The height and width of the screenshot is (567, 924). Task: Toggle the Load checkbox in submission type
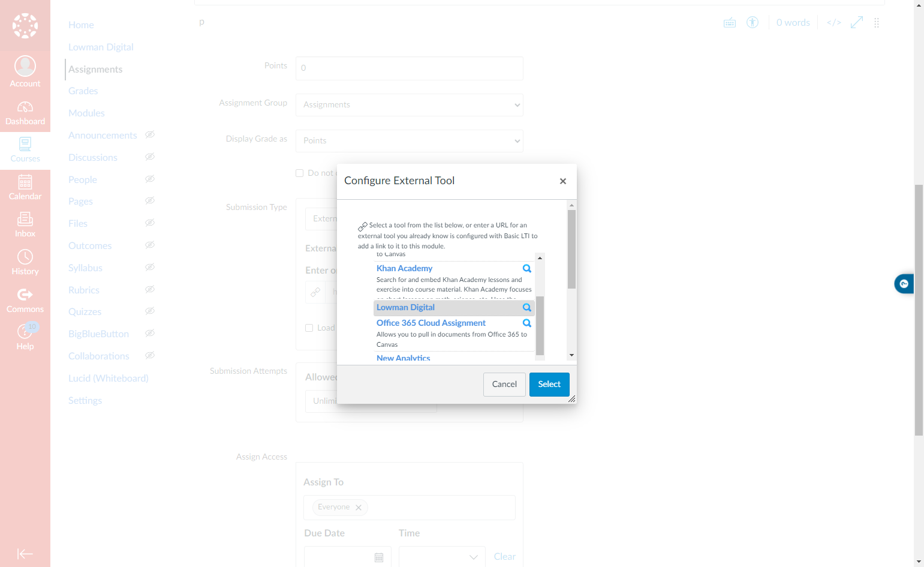(x=309, y=328)
